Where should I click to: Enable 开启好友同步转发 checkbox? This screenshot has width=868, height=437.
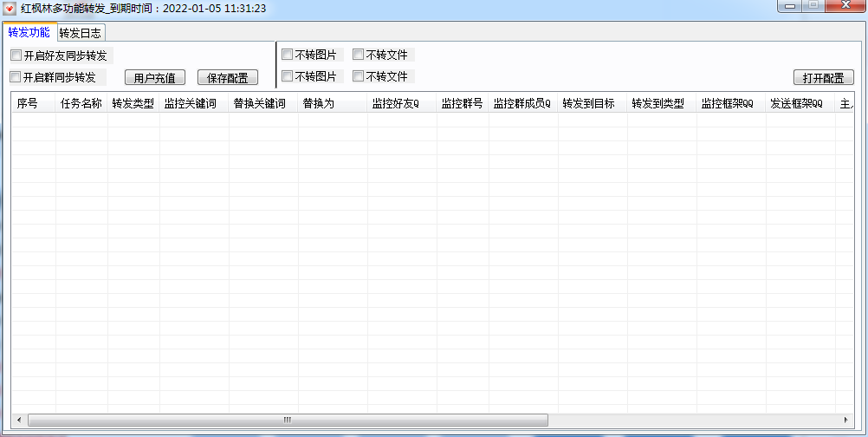[16, 55]
